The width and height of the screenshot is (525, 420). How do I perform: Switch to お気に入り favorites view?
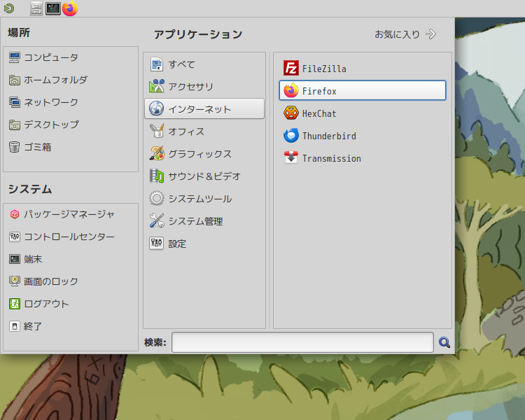405,34
